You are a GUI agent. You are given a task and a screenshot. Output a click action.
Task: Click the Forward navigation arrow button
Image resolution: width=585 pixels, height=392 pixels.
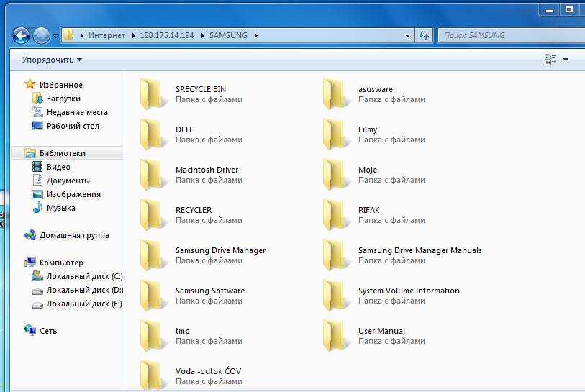pyautogui.click(x=41, y=35)
